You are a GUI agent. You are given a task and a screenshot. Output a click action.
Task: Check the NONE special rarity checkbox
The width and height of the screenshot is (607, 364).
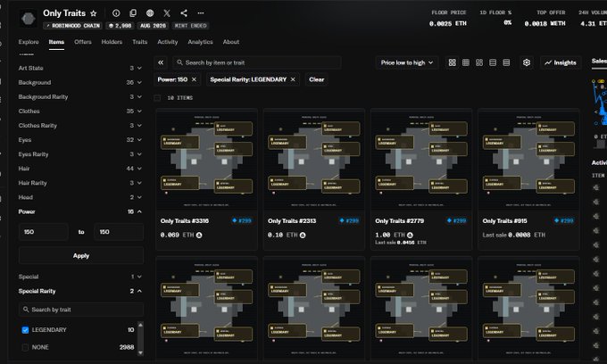click(x=25, y=347)
